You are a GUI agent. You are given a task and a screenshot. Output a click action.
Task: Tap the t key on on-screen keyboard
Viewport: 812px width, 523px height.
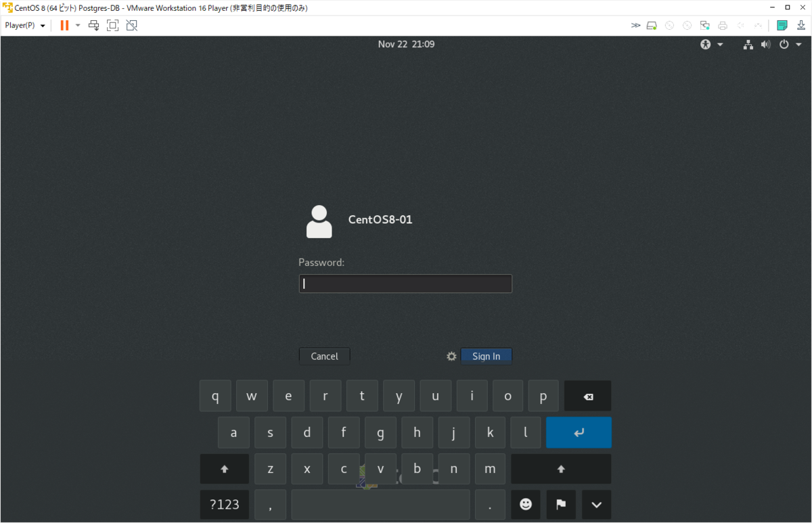[362, 396]
